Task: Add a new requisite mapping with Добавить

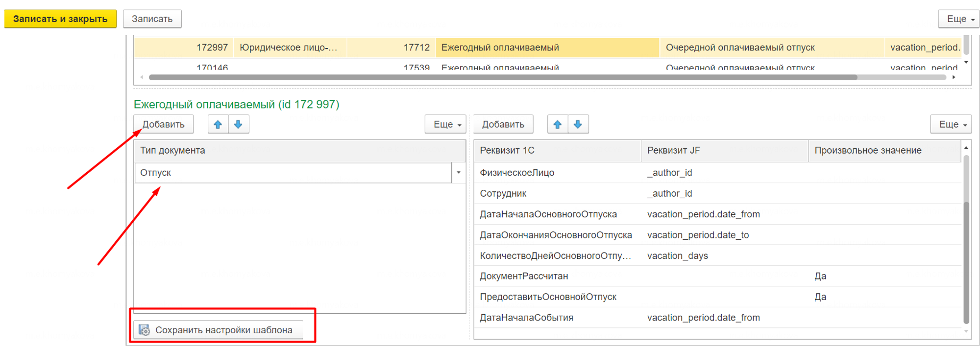Action: coord(503,124)
